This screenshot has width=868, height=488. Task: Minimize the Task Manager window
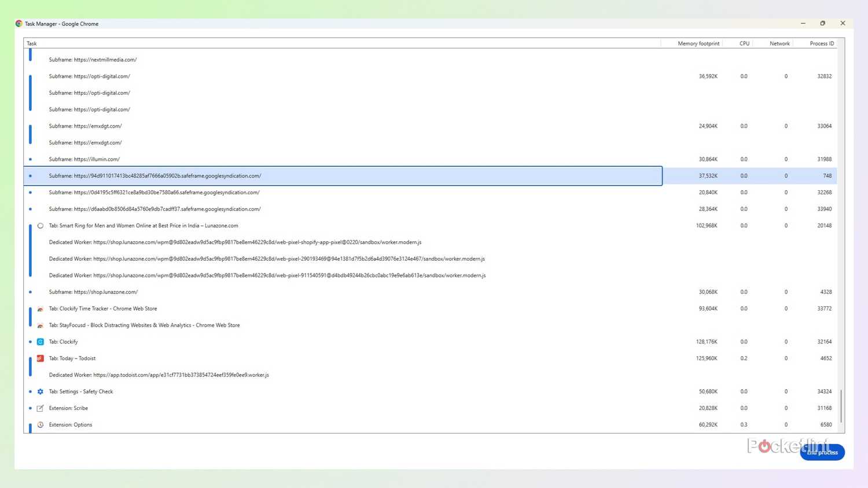pyautogui.click(x=803, y=24)
